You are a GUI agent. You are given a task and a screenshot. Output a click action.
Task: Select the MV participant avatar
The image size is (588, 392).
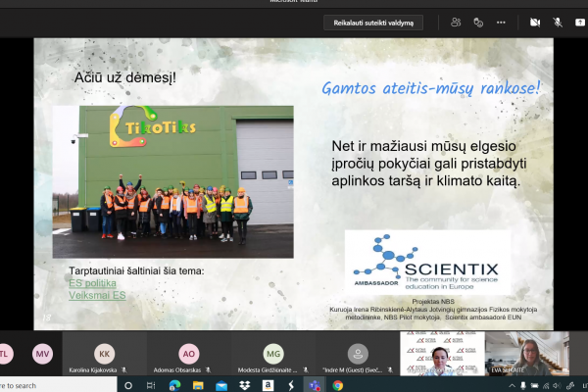click(42, 354)
